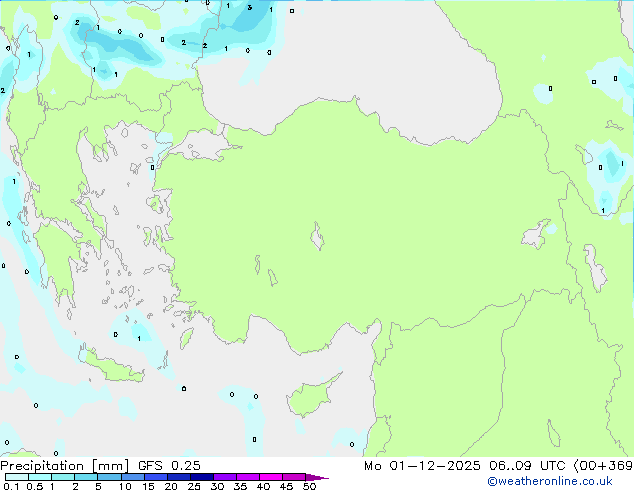Click the 'Mo 01-12-2025' forecast date text
The image size is (634, 490).
(422, 466)
